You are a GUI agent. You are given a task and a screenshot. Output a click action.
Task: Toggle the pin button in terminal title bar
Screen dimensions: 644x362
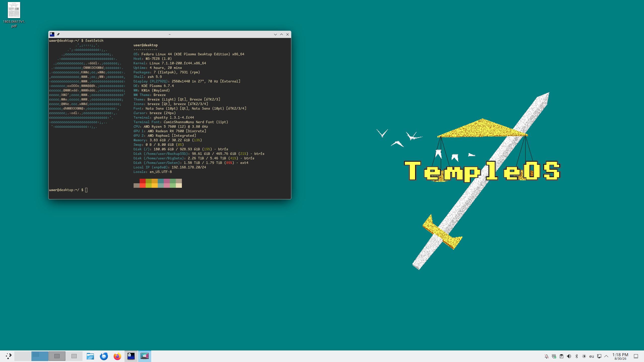pyautogui.click(x=58, y=34)
